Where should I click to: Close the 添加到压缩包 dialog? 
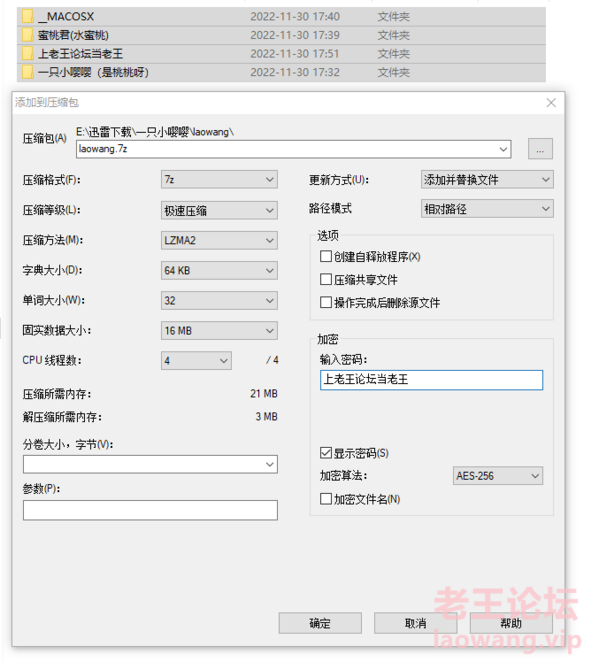pos(551,103)
